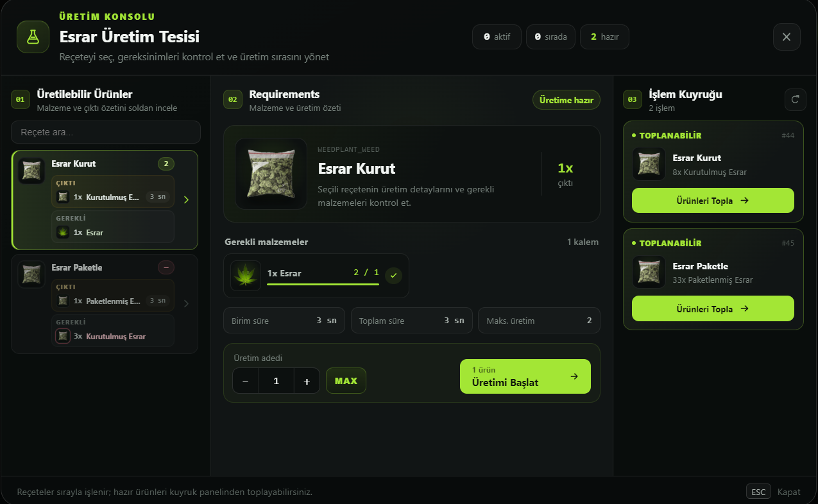Viewport: 818px width, 504px height.
Task: Click the 1x Esrar material progress bar
Action: (x=323, y=284)
